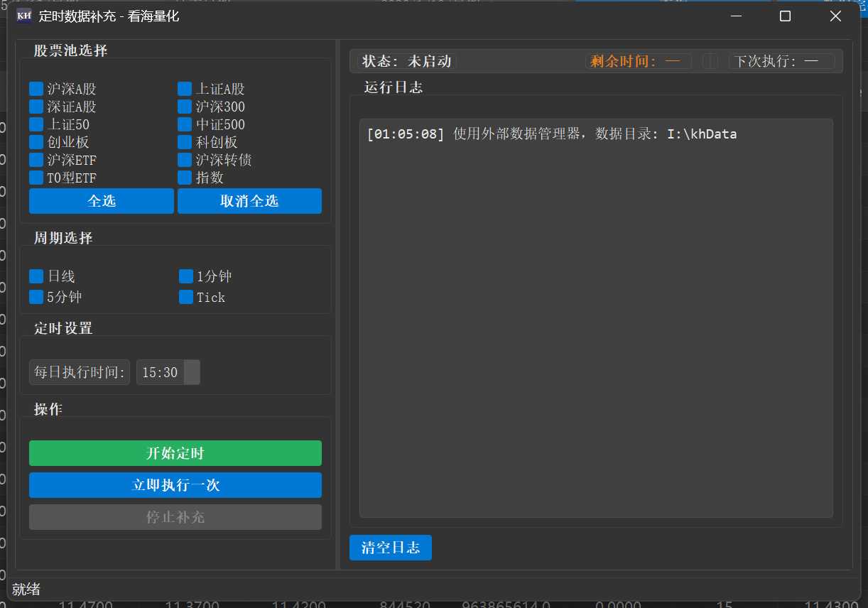The height and width of the screenshot is (608, 868).
Task: Click the KH app logo icon
Action: click(23, 16)
